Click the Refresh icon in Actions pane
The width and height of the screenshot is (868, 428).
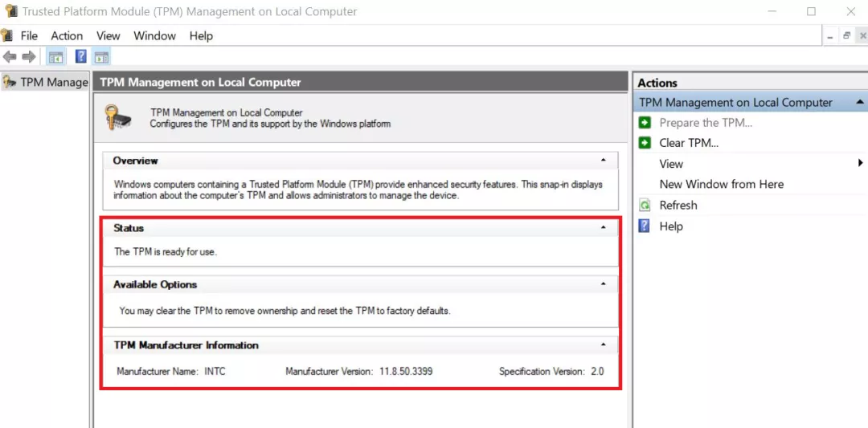(645, 206)
